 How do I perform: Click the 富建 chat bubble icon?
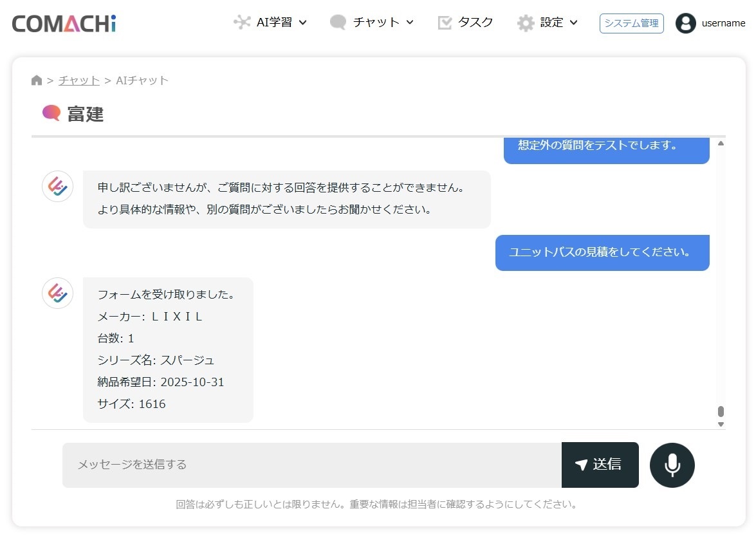point(50,113)
